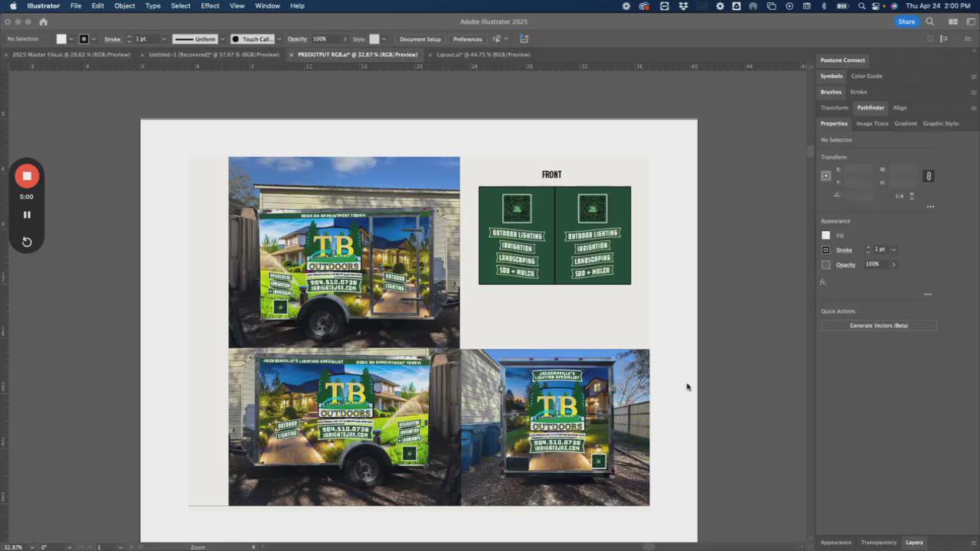Open the Arrange Documents icon
This screenshot has height=551, width=980.
pos(953,22)
